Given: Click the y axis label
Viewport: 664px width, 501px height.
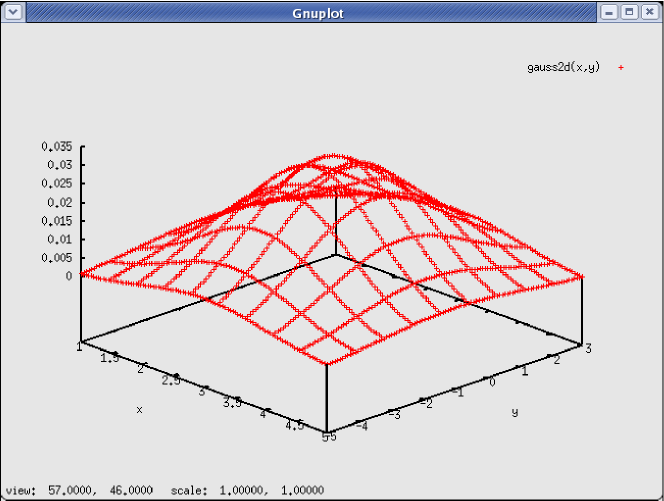Looking at the screenshot, I should point(515,412).
